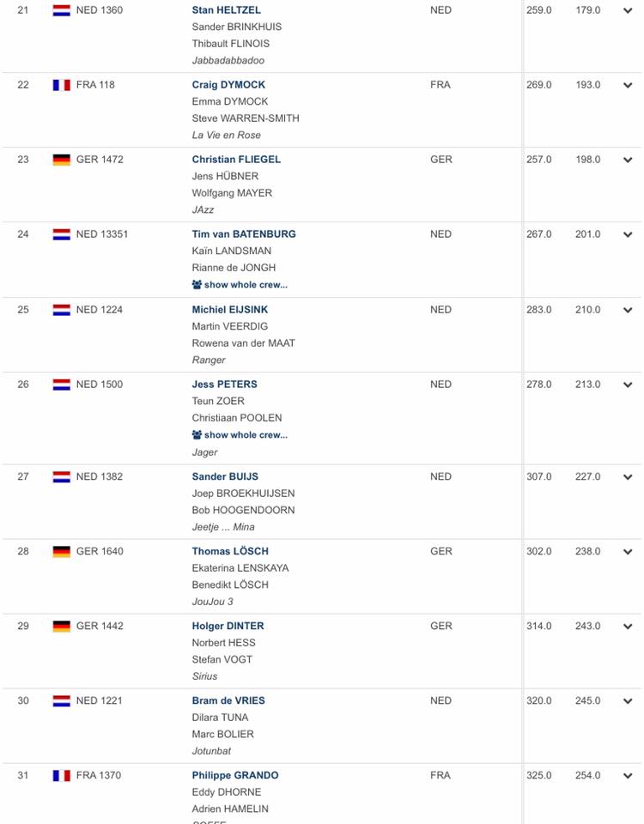Screen dimensions: 644x824
Task: Expand row 25 chevron for Michiel EIJSINK
Action: coord(628,310)
